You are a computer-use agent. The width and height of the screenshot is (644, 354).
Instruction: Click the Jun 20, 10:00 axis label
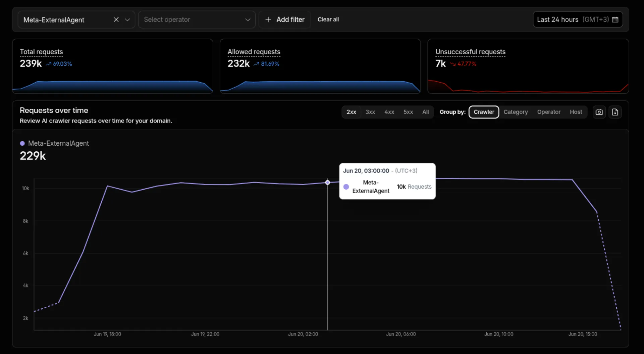pos(499,334)
